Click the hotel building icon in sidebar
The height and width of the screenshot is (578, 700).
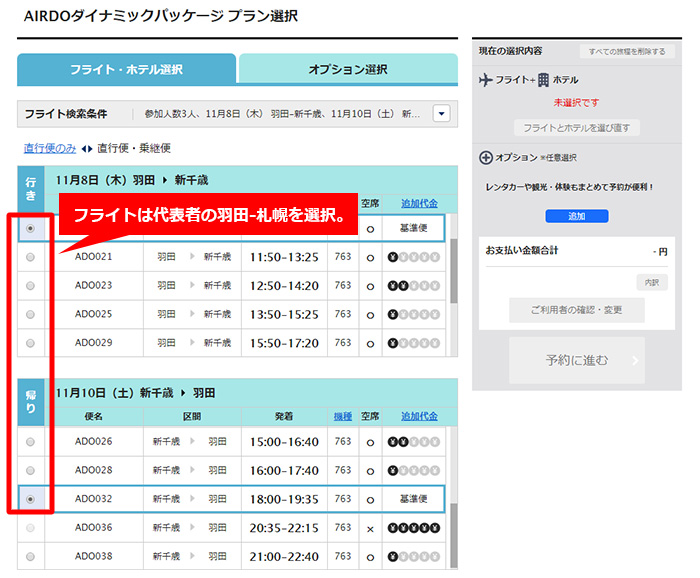pos(543,80)
